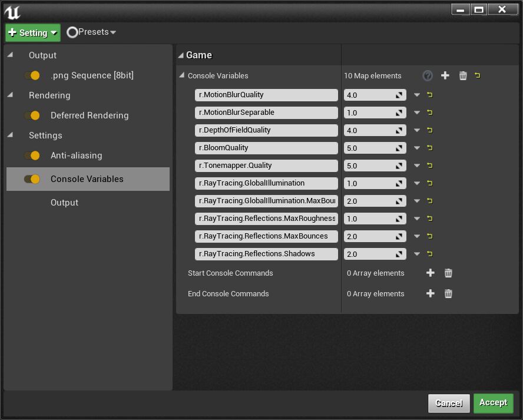Open the Presets dropdown
This screenshot has height=420, width=523.
click(91, 32)
